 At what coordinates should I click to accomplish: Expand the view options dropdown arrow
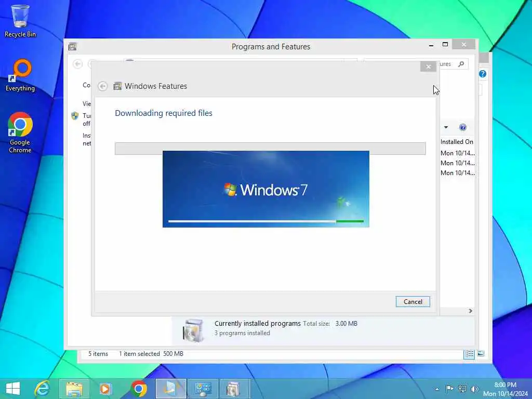(x=446, y=127)
